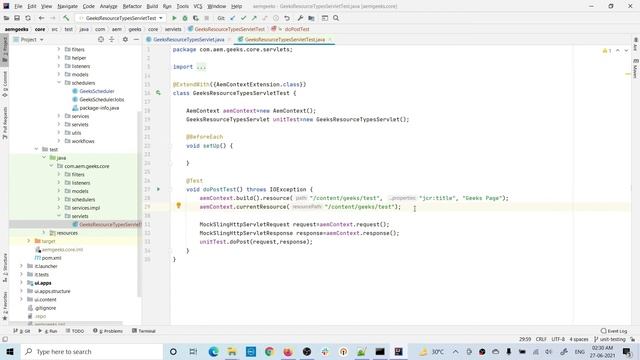Viewport: 640px width, 360px height.
Task: Select GeeksScheduler file in tree
Action: pos(97,91)
